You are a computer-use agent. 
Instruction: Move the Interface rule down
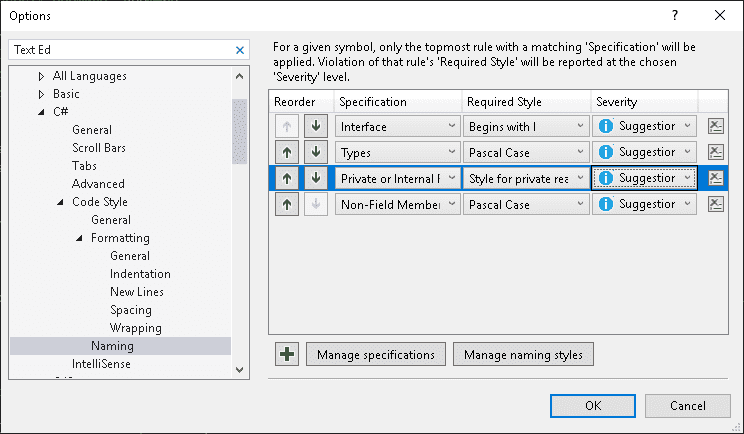point(316,127)
